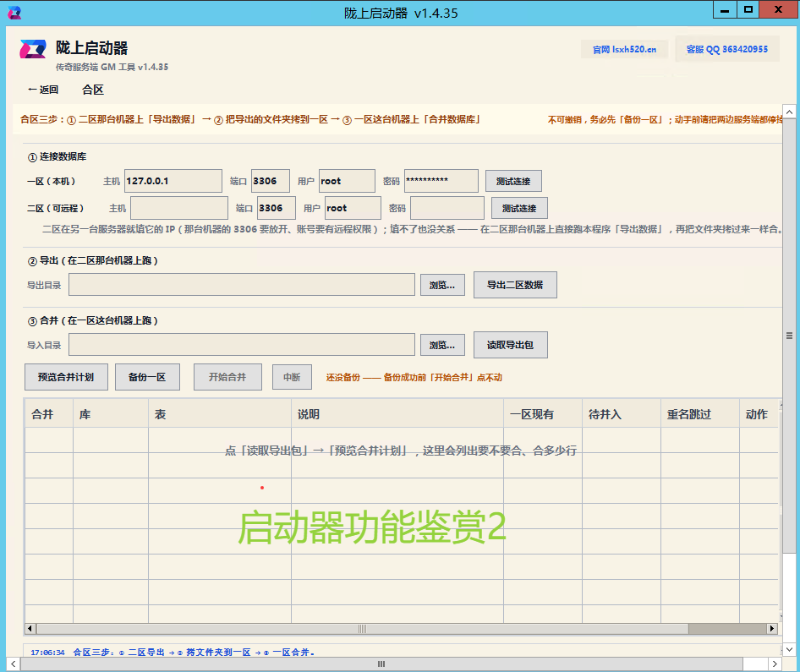Browse for the export directory with 浏览...
Image resolution: width=800 pixels, height=672 pixels.
click(x=442, y=285)
